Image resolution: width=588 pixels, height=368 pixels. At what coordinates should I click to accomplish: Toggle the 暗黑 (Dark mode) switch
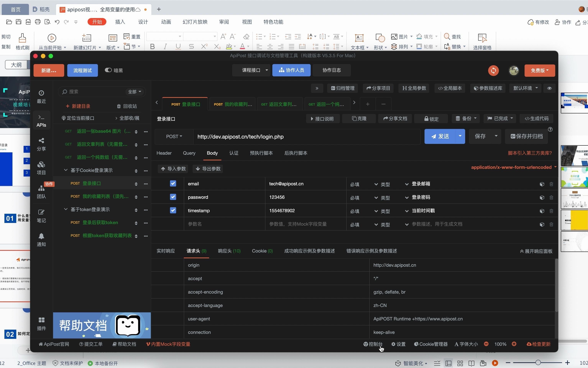click(x=108, y=70)
